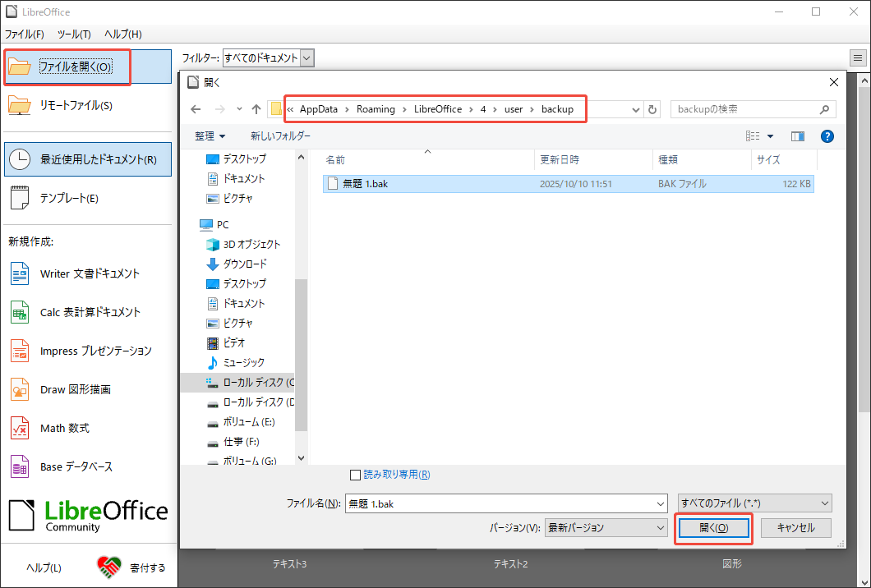Expand the ファイル名 combo box dropdown
871x588 pixels.
point(661,504)
